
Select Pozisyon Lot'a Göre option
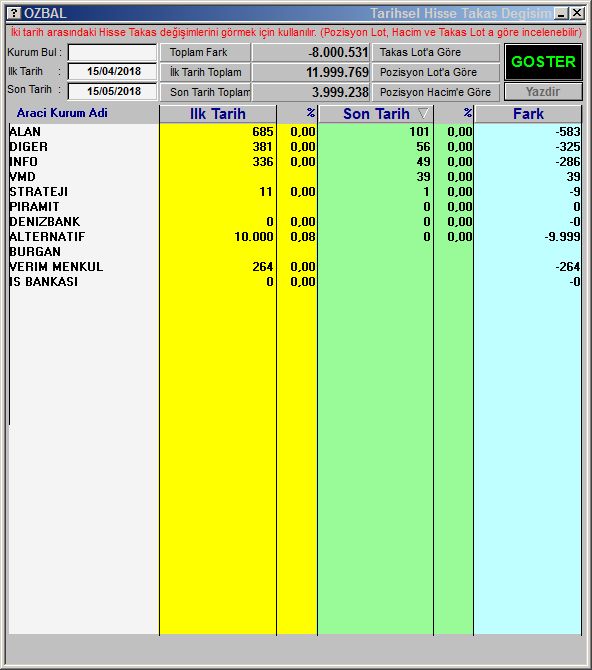click(436, 72)
